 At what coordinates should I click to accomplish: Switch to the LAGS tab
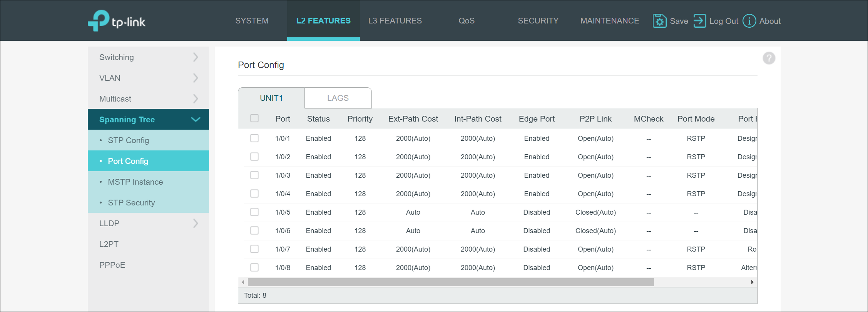pyautogui.click(x=338, y=98)
